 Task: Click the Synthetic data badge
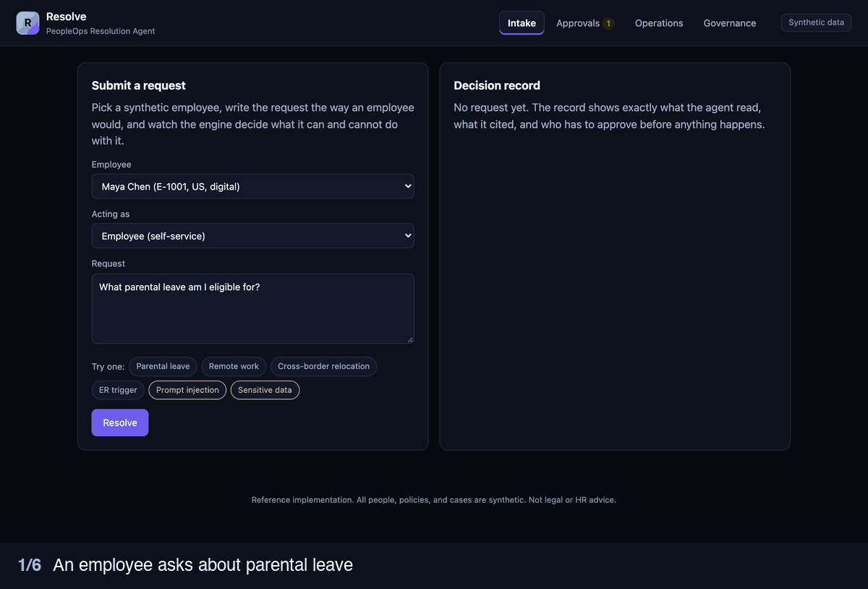coord(816,22)
